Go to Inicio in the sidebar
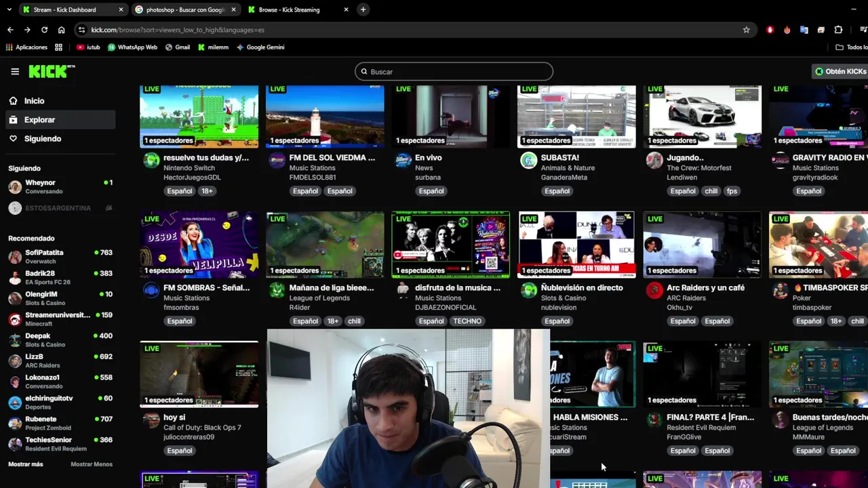Screen dimensions: 868x488 coord(60,101)
